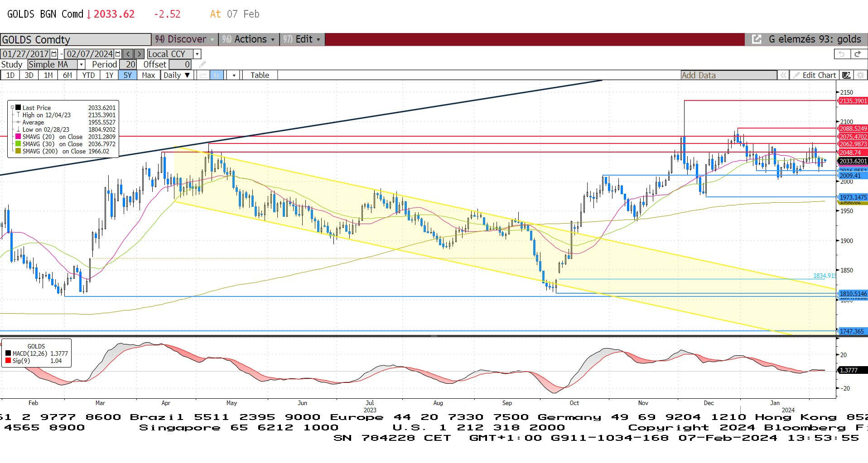Open the chart type dropdown arrow
The width and height of the screenshot is (868, 463).
click(234, 75)
